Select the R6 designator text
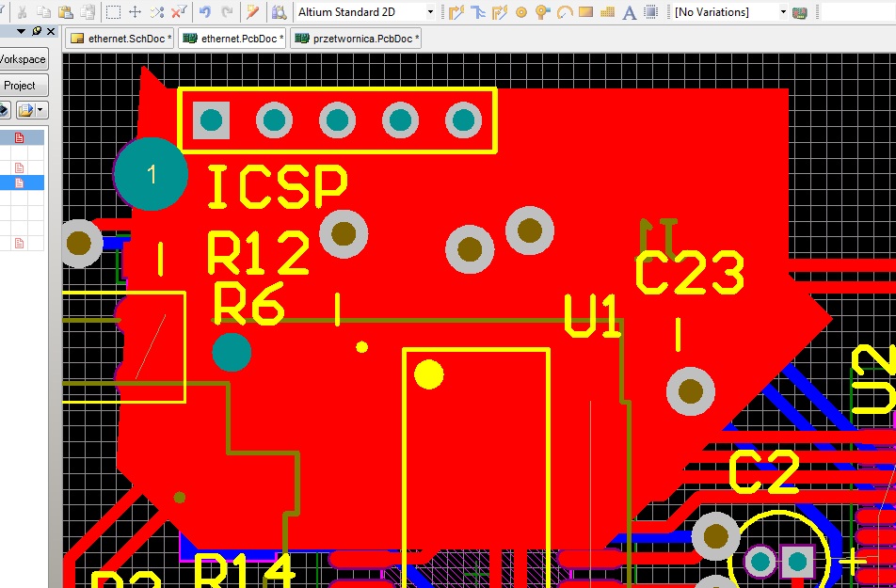This screenshot has height=588, width=896. point(249,304)
